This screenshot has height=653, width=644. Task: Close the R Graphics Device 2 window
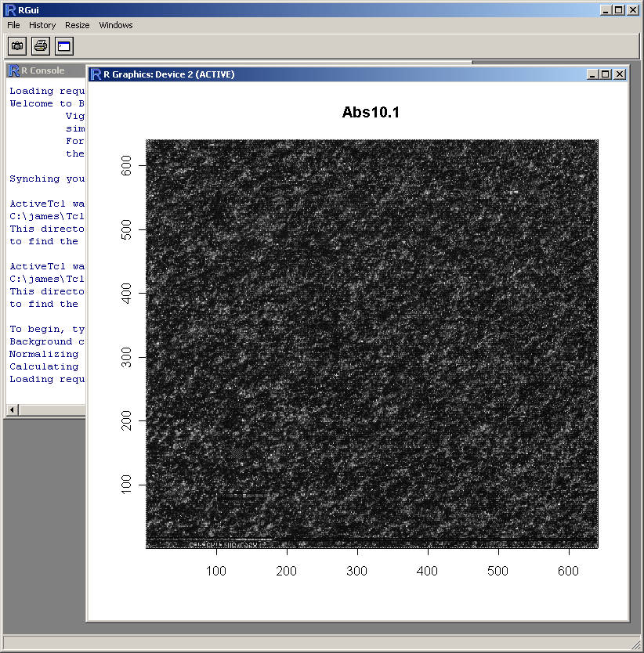tap(620, 74)
